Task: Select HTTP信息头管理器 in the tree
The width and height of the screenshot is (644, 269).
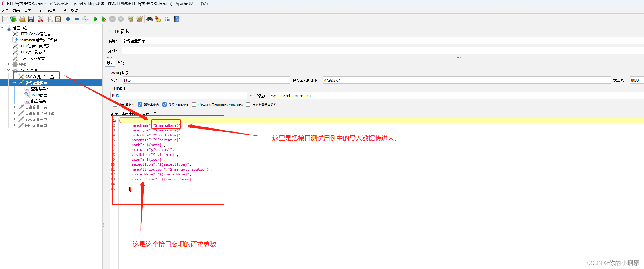Action: [x=35, y=46]
